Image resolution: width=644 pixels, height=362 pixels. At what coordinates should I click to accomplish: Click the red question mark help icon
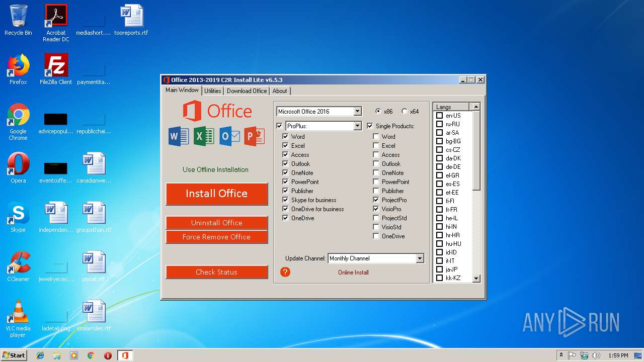click(285, 272)
